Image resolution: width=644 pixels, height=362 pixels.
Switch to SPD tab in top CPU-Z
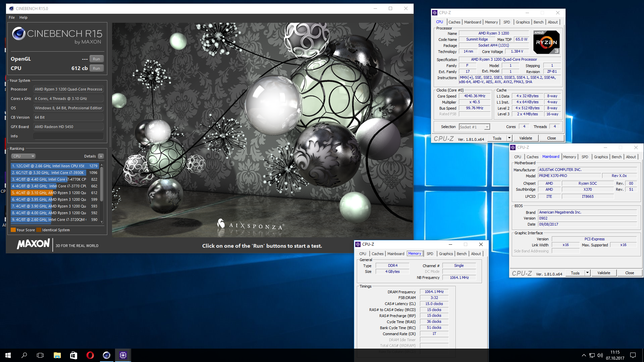tap(507, 22)
